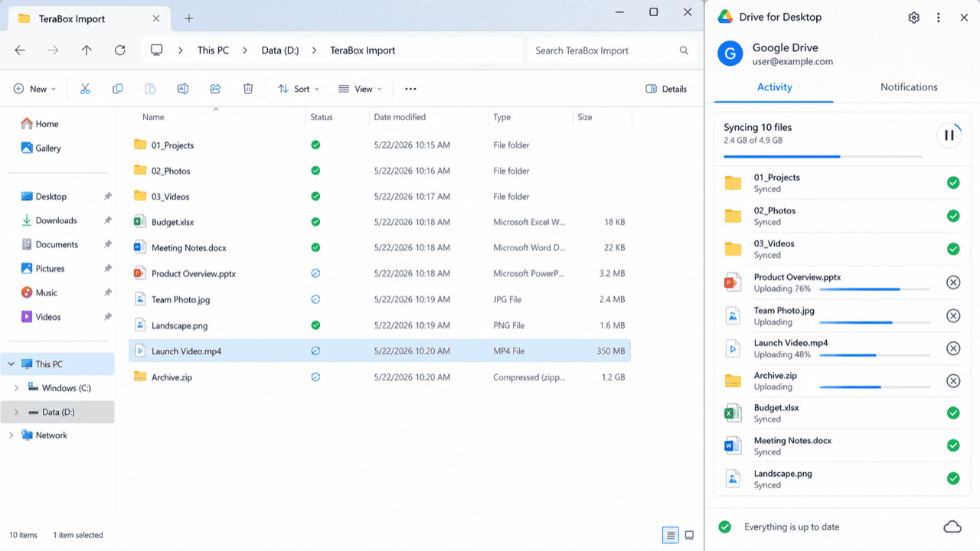Select Budget.xlsx in file list
Screen dimensions: 980x551
(x=380, y=222)
